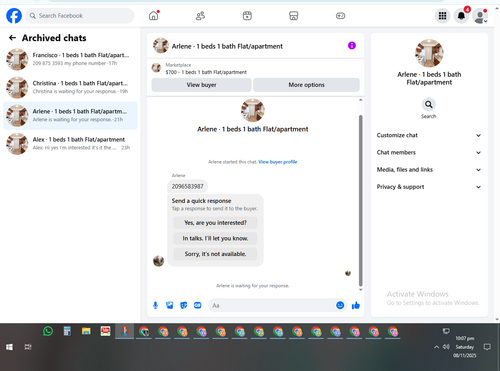Open the Video (Watch) icon
The image size is (500, 371).
247,16
